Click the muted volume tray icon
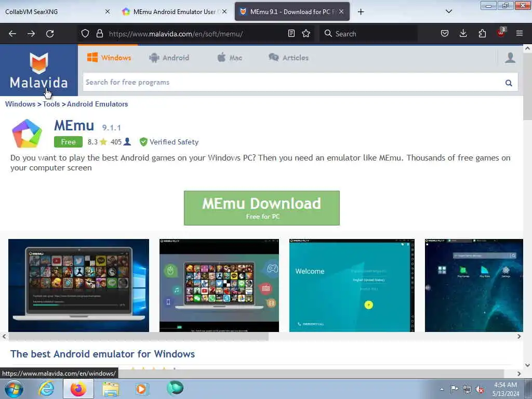Image resolution: width=532 pixels, height=399 pixels. (x=480, y=389)
